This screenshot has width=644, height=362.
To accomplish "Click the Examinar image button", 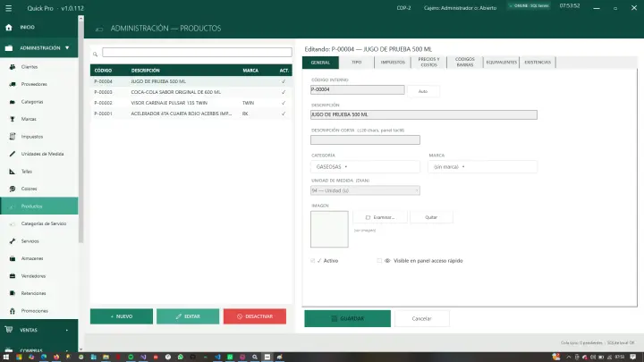I will (x=380, y=217).
